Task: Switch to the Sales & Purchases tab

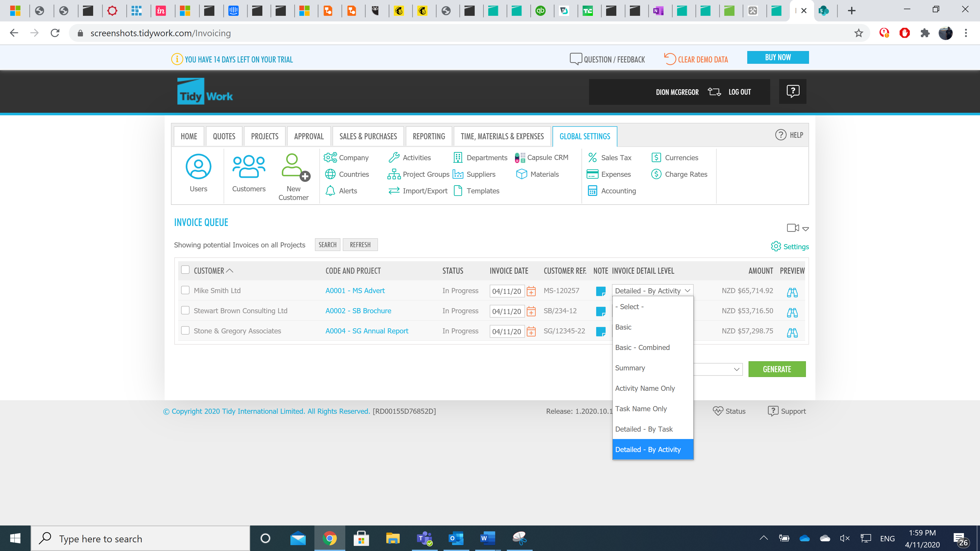Action: (x=368, y=136)
